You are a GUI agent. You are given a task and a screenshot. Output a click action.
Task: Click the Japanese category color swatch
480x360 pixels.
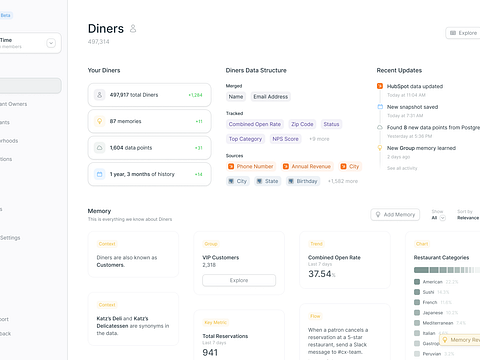click(417, 313)
